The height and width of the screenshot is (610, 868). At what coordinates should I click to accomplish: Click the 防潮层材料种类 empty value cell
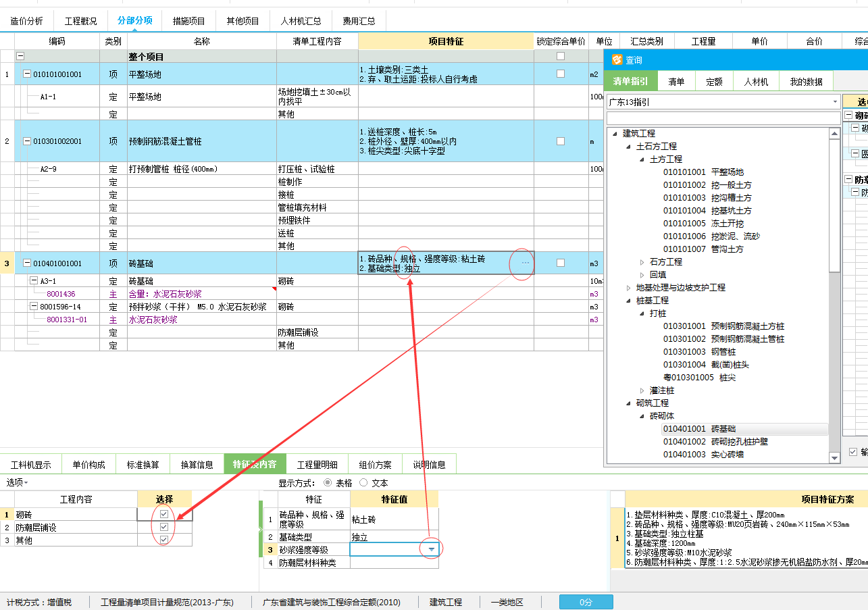(394, 562)
